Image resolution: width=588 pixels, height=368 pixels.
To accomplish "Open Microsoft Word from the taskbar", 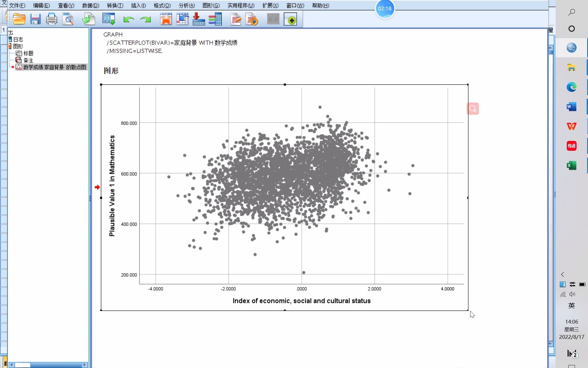I will 571,107.
